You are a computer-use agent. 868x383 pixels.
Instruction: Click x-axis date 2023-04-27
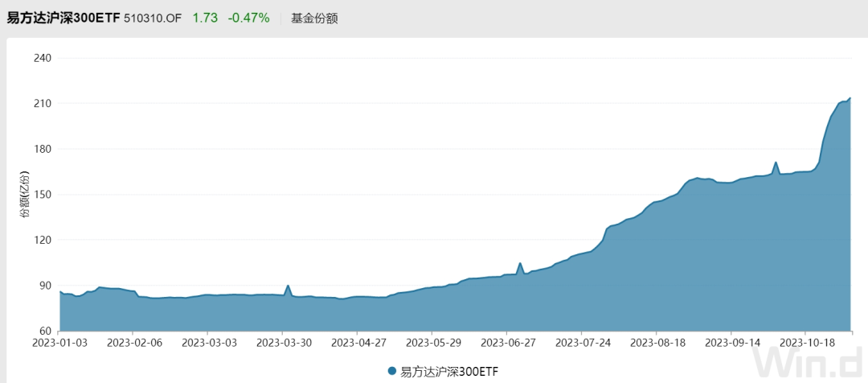pyautogui.click(x=357, y=343)
